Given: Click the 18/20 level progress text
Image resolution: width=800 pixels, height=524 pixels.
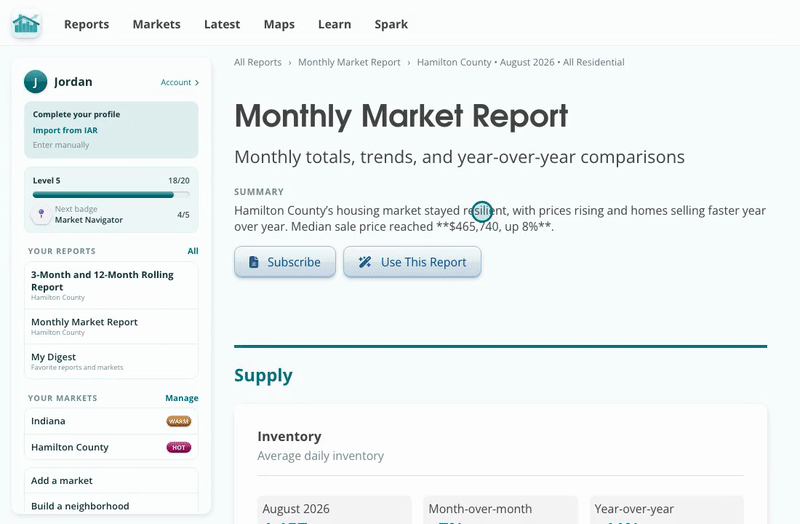Looking at the screenshot, I should 179,181.
